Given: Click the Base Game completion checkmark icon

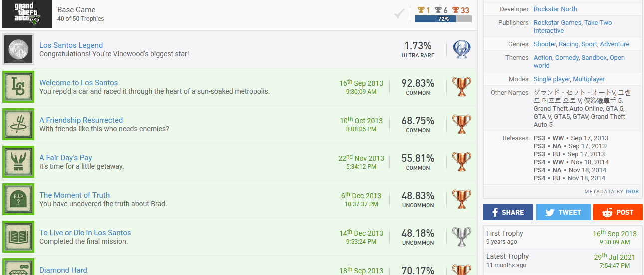Looking at the screenshot, I should click(399, 14).
